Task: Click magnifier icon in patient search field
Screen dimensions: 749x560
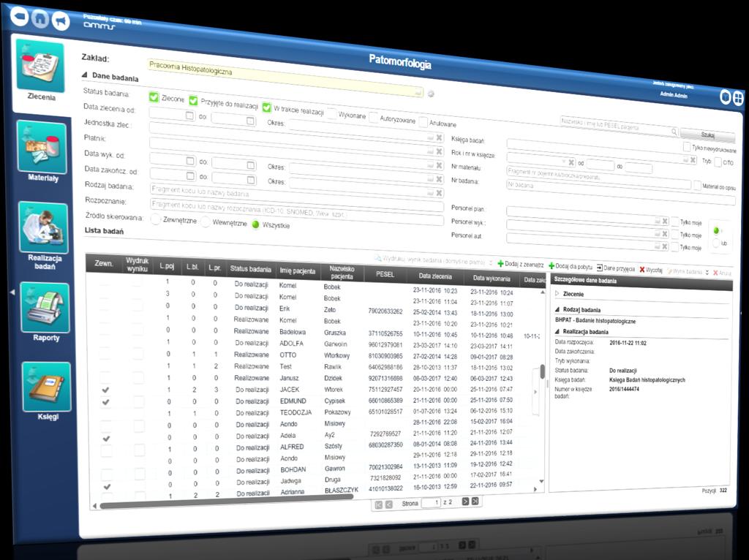Action: 674,132
